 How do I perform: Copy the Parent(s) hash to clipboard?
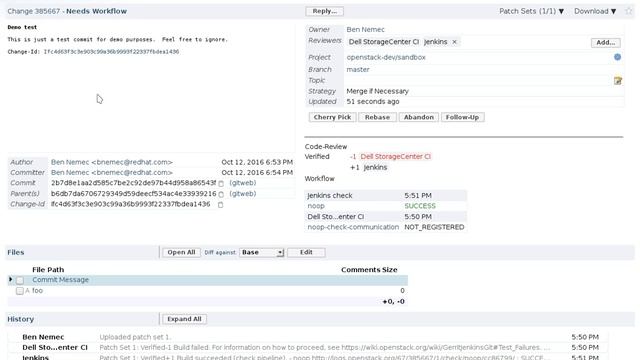[221, 194]
